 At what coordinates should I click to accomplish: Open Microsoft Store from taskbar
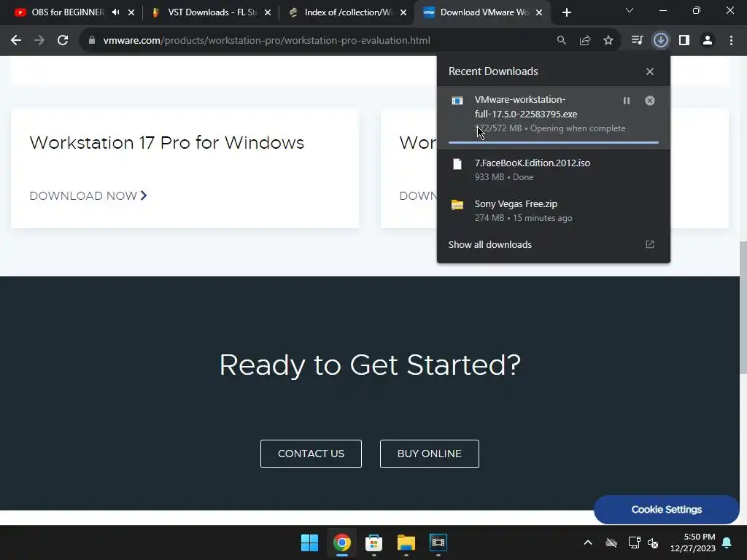[374, 542]
